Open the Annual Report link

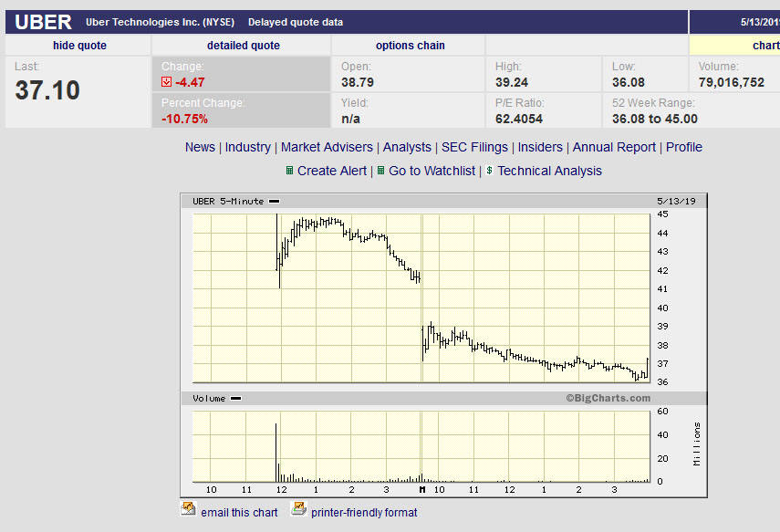point(614,147)
